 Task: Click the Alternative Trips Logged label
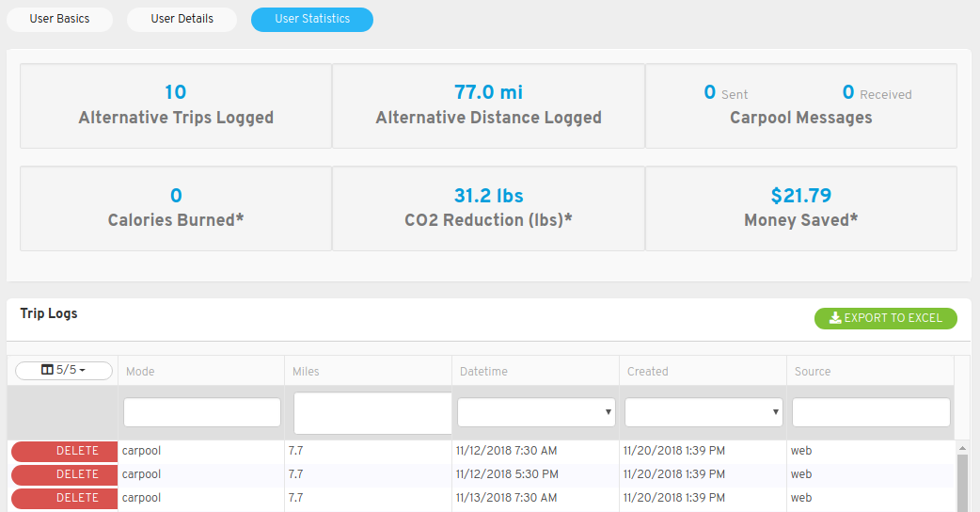176,118
